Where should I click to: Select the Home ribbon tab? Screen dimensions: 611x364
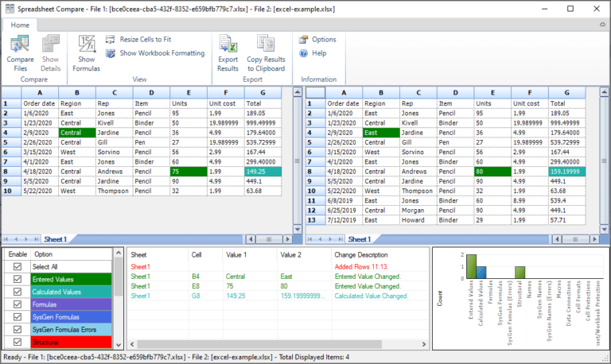[x=20, y=25]
